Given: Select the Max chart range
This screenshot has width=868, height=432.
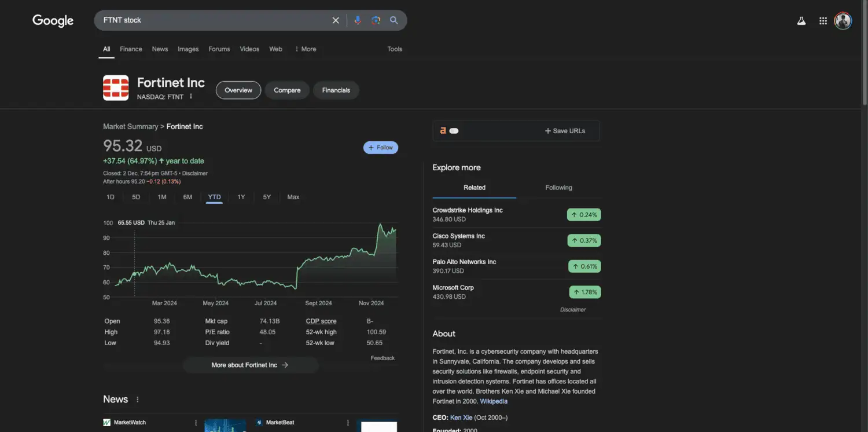Looking at the screenshot, I should click(293, 197).
